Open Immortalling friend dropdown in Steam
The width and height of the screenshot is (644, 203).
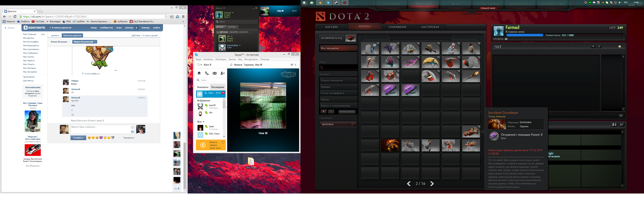[x=240, y=45]
